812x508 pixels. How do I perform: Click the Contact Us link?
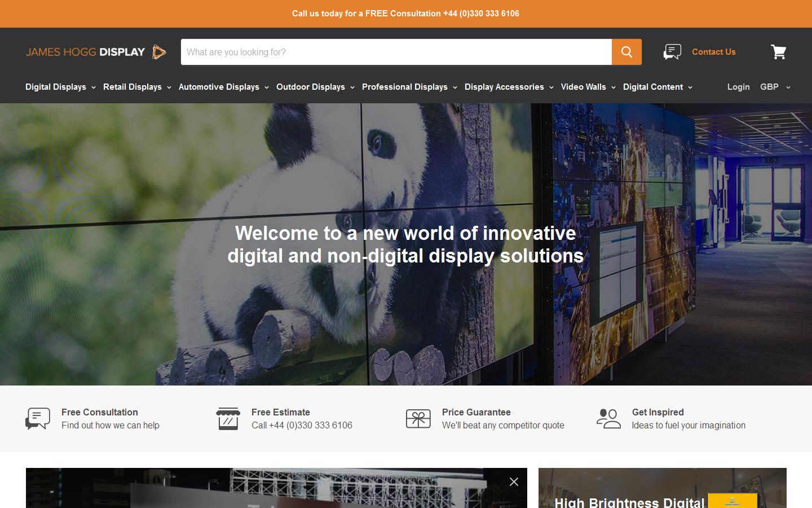click(x=713, y=51)
